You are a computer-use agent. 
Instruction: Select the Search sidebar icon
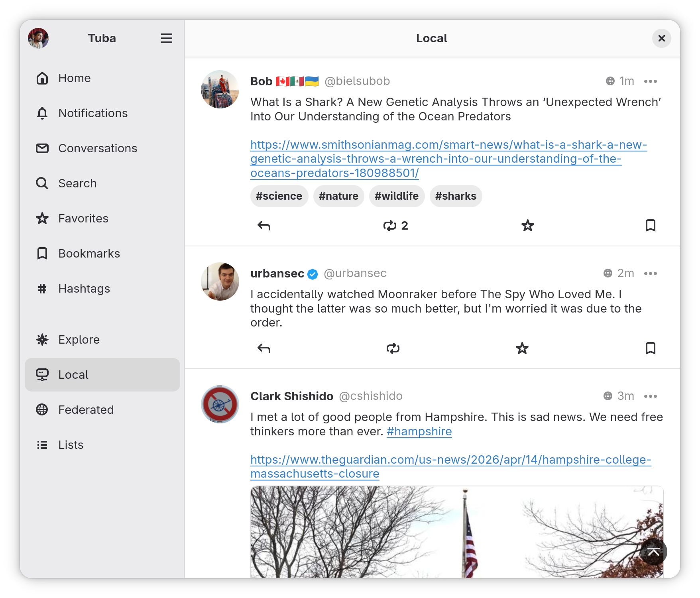[x=42, y=183]
